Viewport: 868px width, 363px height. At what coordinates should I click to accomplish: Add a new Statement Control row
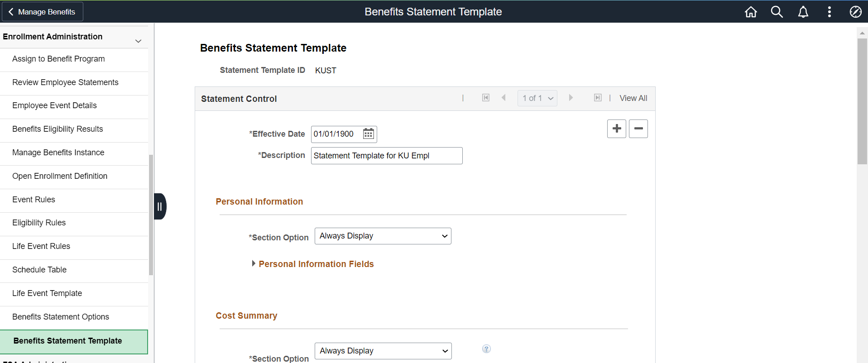(x=617, y=129)
